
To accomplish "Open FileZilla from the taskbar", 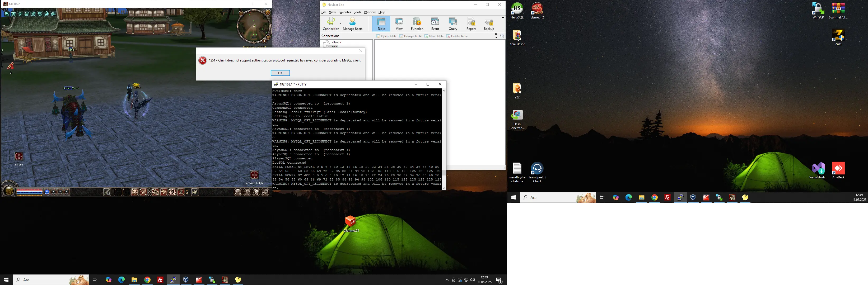I will pos(160,280).
